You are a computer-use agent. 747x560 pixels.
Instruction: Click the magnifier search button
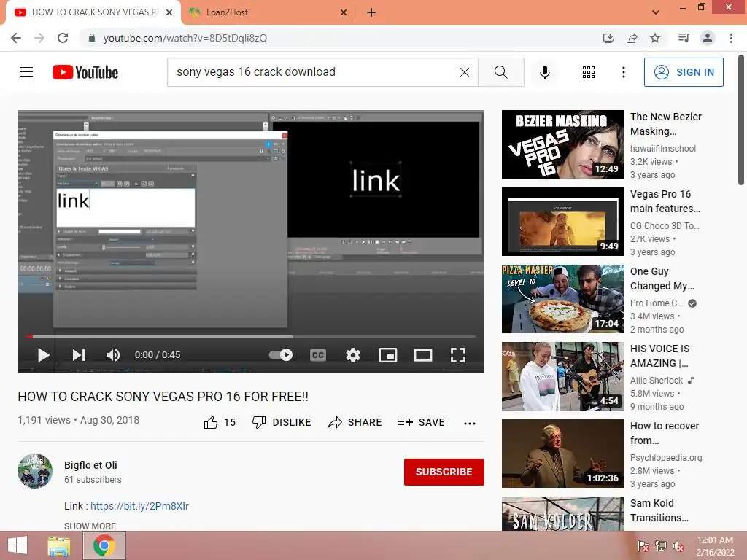500,72
